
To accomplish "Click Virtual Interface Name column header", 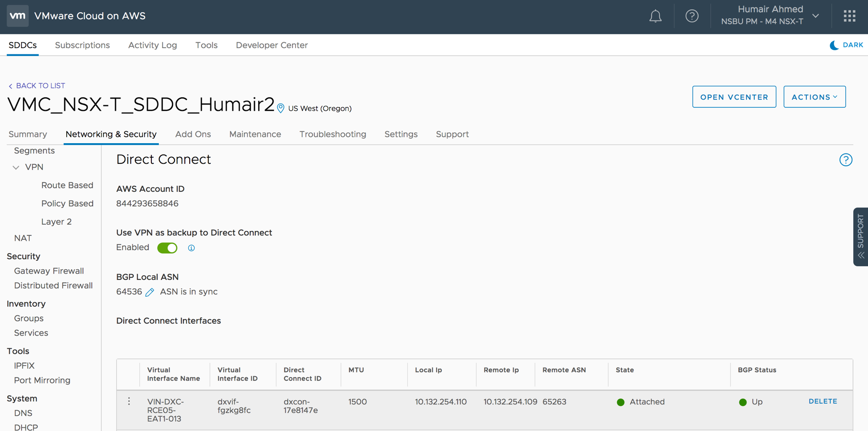I will (x=174, y=374).
